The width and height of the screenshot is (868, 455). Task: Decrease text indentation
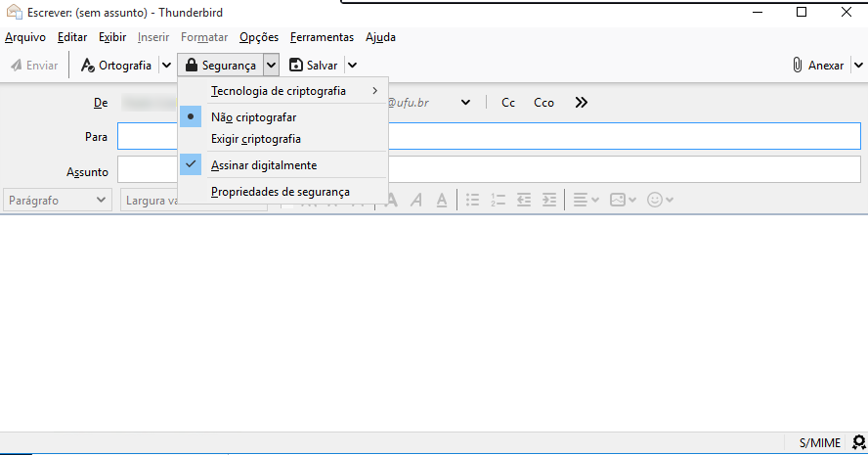point(524,200)
